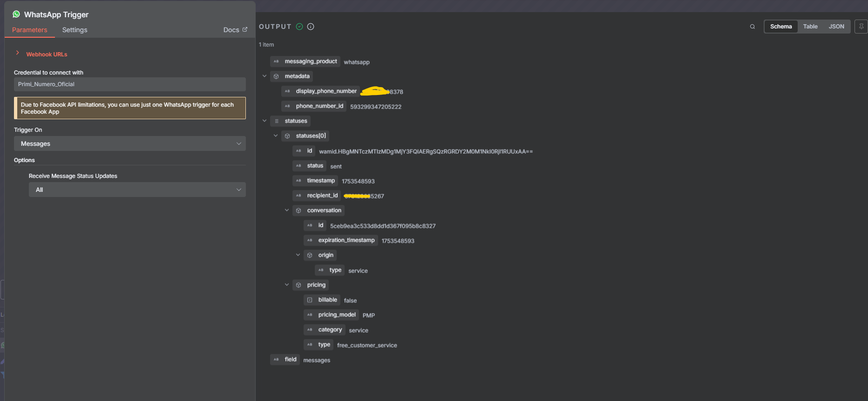Click the string type icon of expiration_timestamp
The width and height of the screenshot is (868, 401).
310,240
